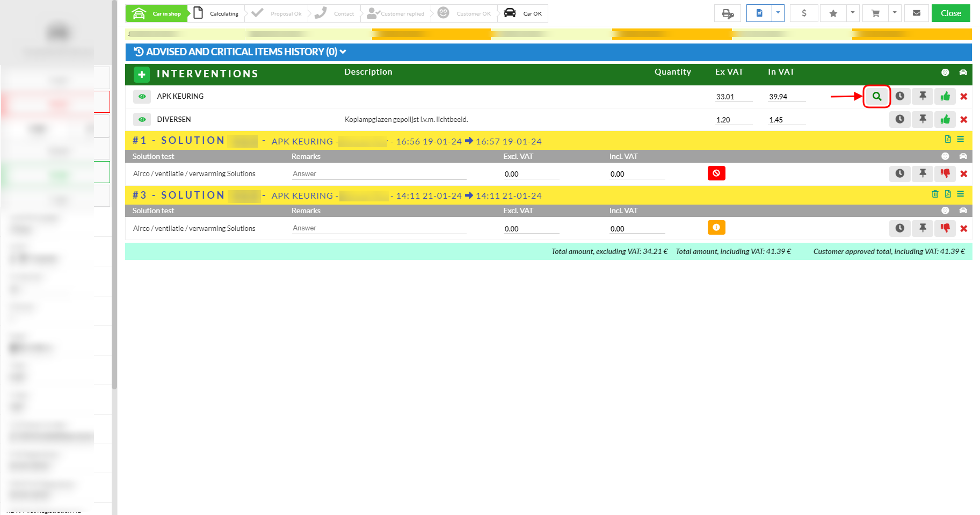Delete solution #3 with the trash icon
Viewport: 980px width, 515px height.
click(935, 194)
